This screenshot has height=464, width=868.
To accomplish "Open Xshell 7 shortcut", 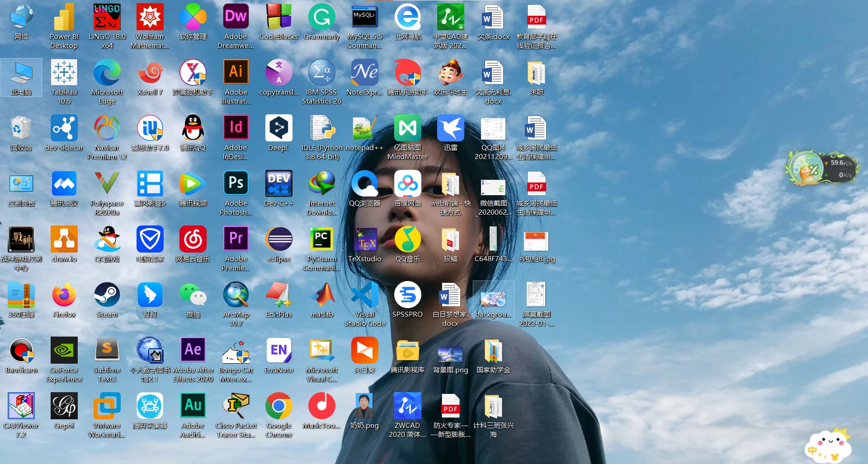I will [x=150, y=73].
